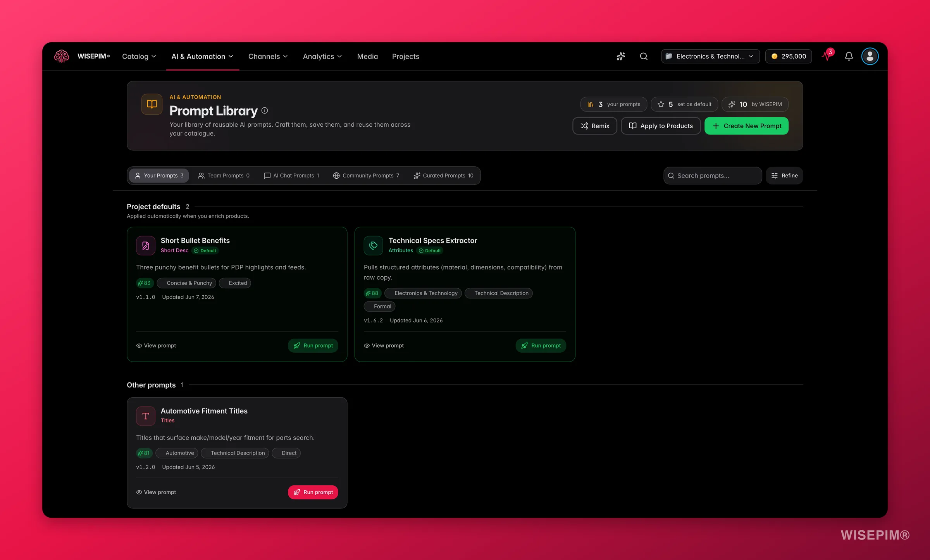Switch to Team Prompts tab
This screenshot has width=930, height=560.
tap(224, 176)
